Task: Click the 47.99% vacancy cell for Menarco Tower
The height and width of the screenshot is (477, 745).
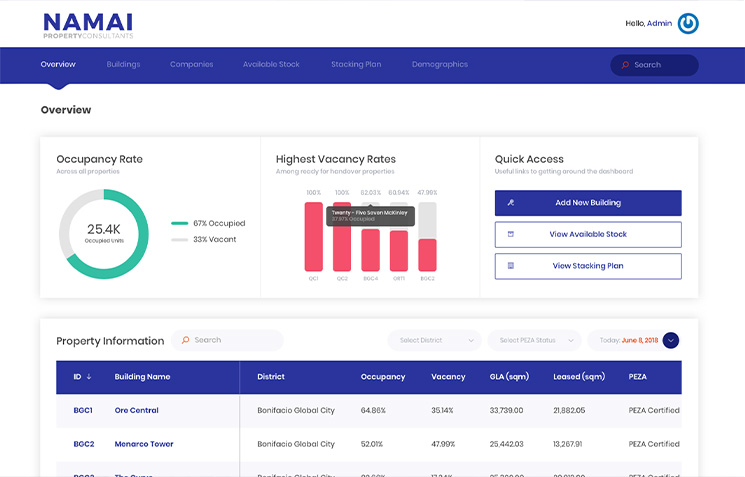Action: (443, 444)
